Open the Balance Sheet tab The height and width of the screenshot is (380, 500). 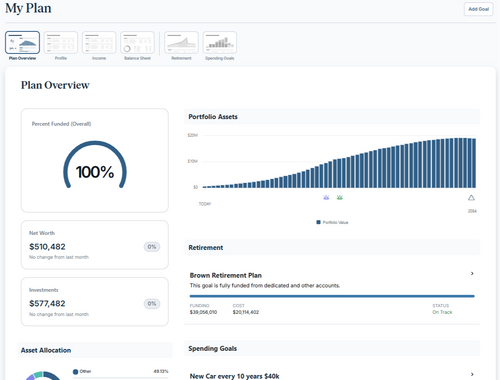[137, 42]
